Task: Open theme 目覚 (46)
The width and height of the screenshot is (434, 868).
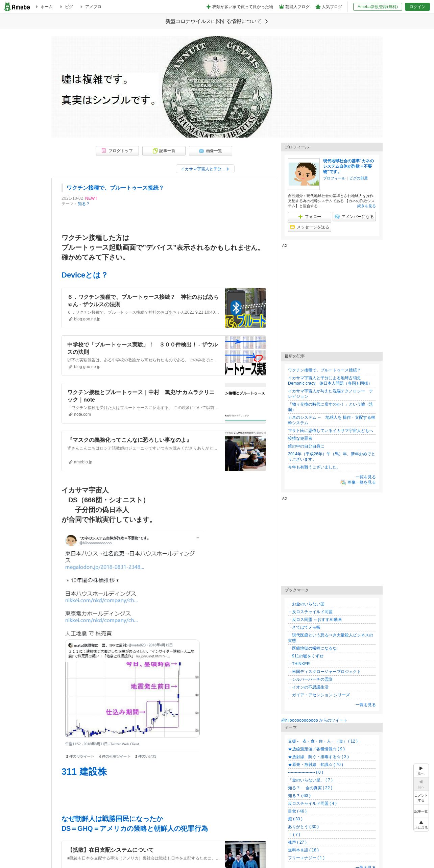Action: click(x=297, y=811)
